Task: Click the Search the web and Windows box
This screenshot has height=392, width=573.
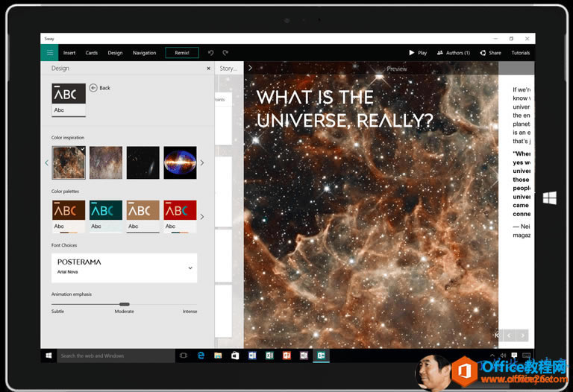Action: pyautogui.click(x=116, y=356)
